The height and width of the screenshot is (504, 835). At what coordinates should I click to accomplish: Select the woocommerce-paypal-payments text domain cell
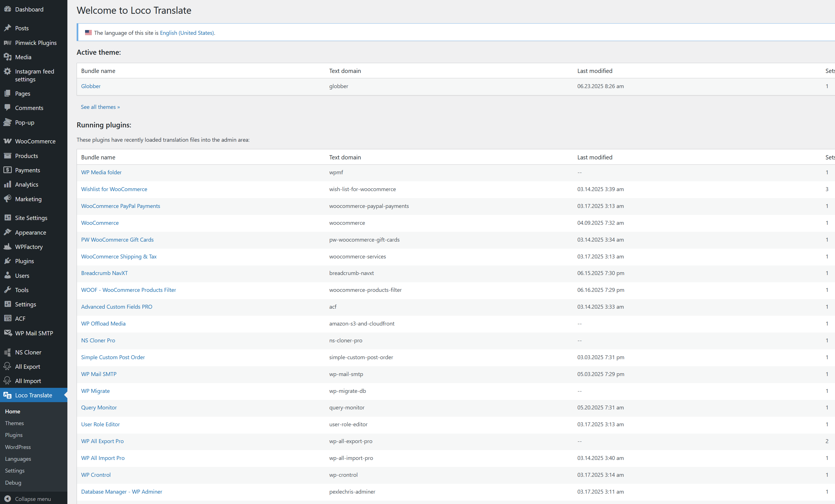(369, 206)
